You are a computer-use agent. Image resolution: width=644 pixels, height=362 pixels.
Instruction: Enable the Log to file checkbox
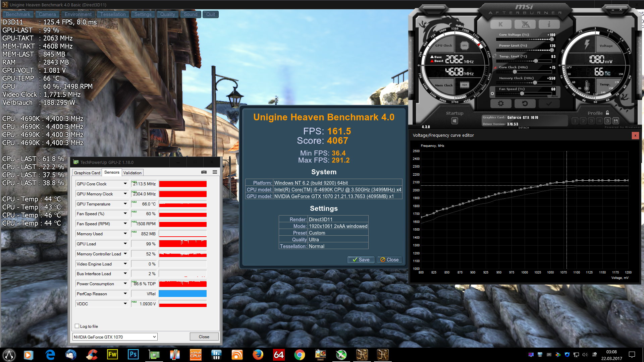(77, 326)
